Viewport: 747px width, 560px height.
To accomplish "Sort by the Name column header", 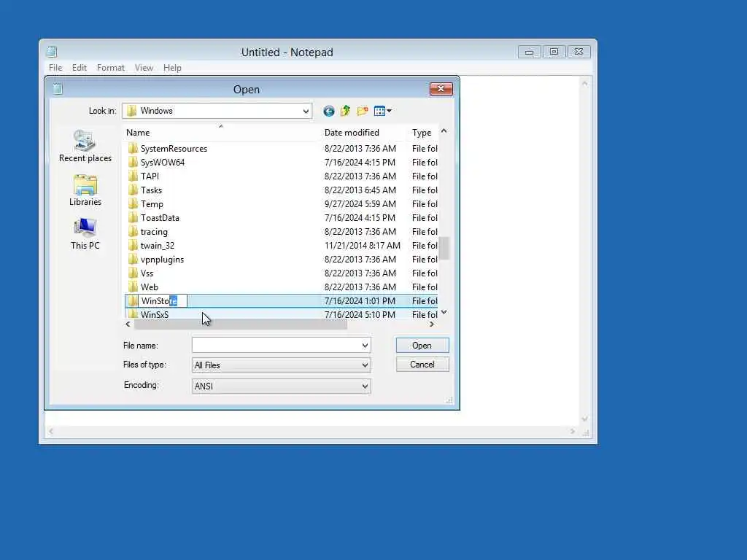I will coord(221,133).
